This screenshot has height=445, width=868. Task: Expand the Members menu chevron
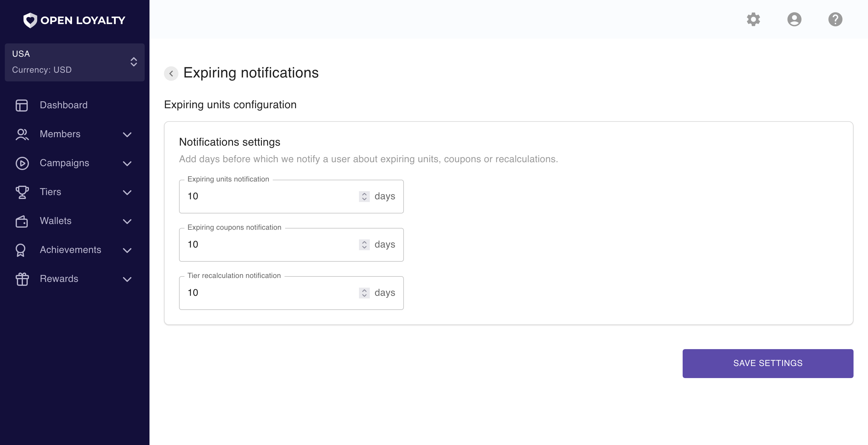pyautogui.click(x=127, y=134)
